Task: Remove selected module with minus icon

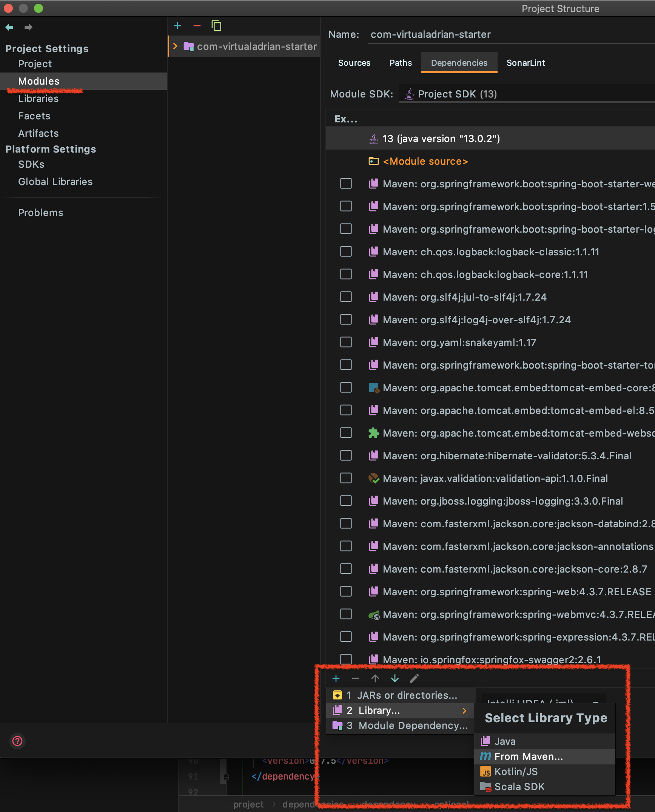Action: click(197, 26)
